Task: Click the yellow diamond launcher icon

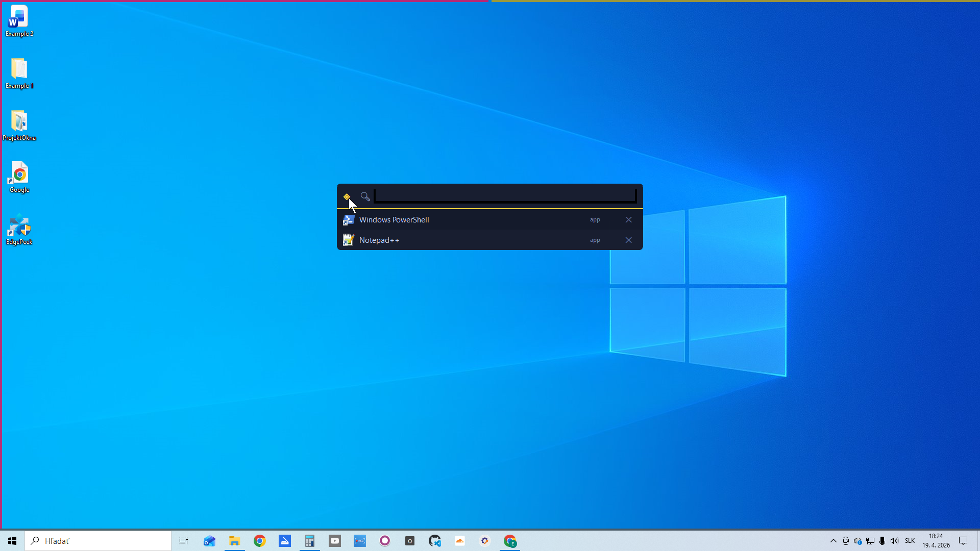Action: 347,196
